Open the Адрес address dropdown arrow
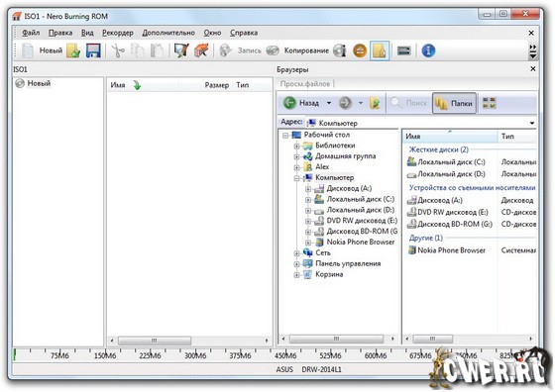 pyautogui.click(x=532, y=123)
